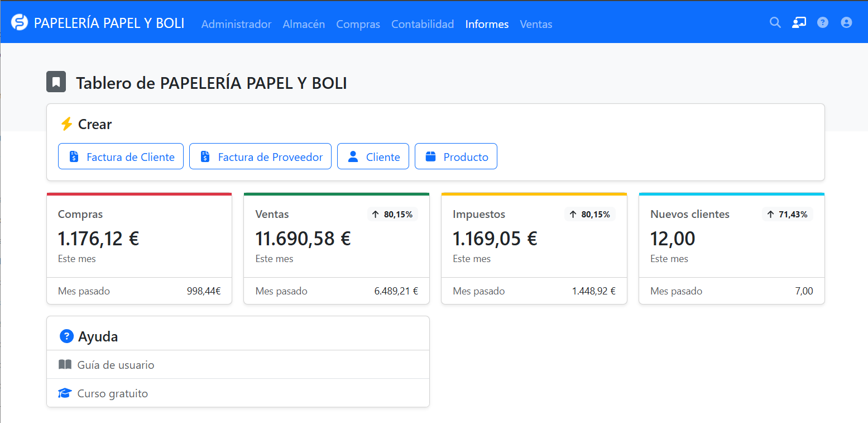
Task: Open the Contabilidad menu
Action: (x=423, y=24)
